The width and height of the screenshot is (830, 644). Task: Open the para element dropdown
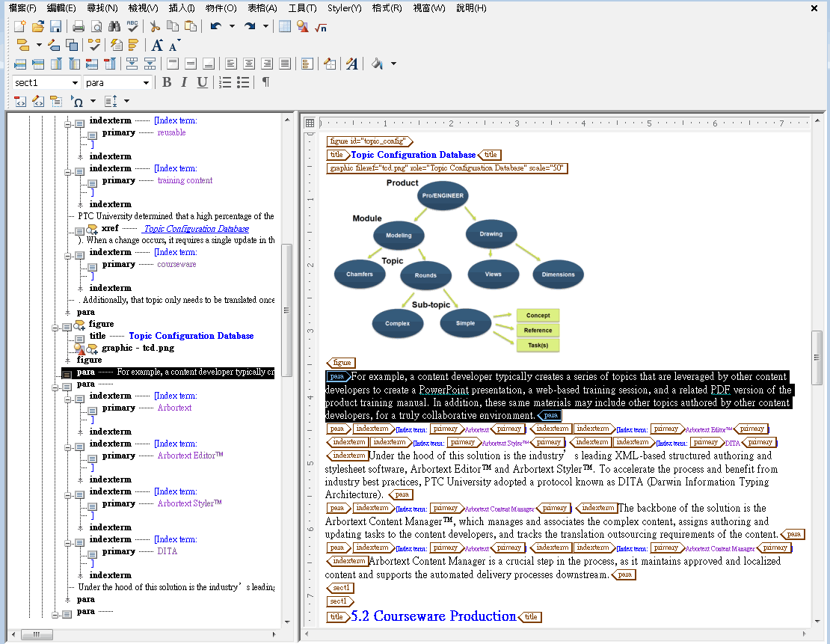coord(146,82)
